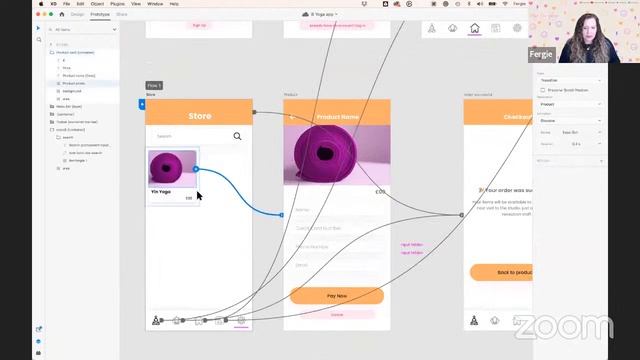Select the background layer
640x360 pixels.
click(72, 91)
